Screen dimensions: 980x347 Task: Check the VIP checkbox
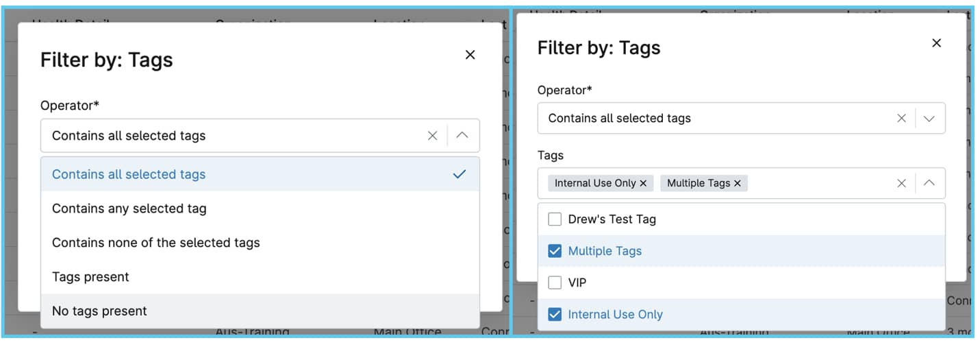(555, 283)
